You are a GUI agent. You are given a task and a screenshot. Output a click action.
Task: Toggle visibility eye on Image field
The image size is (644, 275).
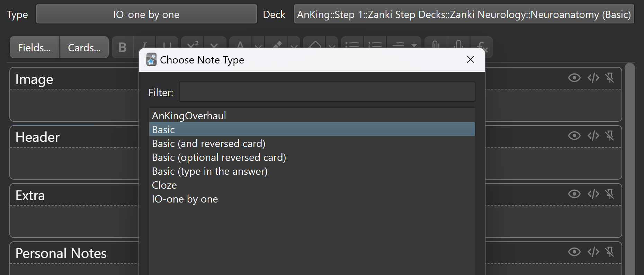(x=574, y=78)
